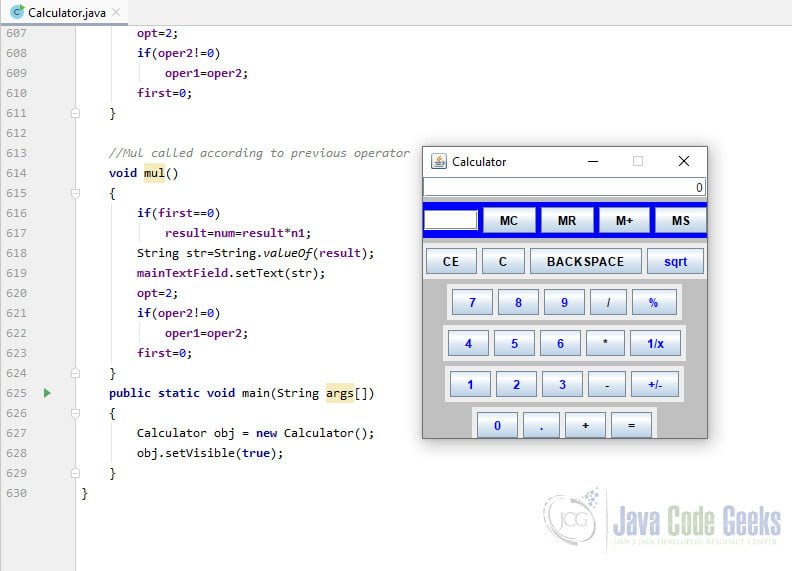792x571 pixels.
Task: Click the BACKSPACE button
Action: pyautogui.click(x=585, y=261)
